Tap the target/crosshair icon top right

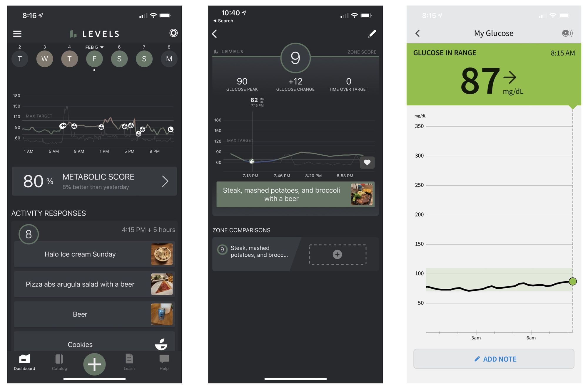[173, 33]
